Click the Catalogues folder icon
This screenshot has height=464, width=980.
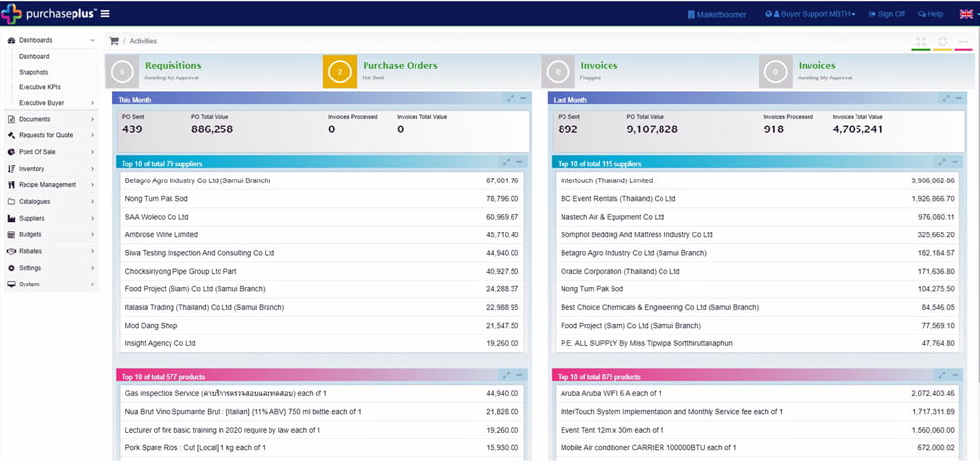pos(11,201)
